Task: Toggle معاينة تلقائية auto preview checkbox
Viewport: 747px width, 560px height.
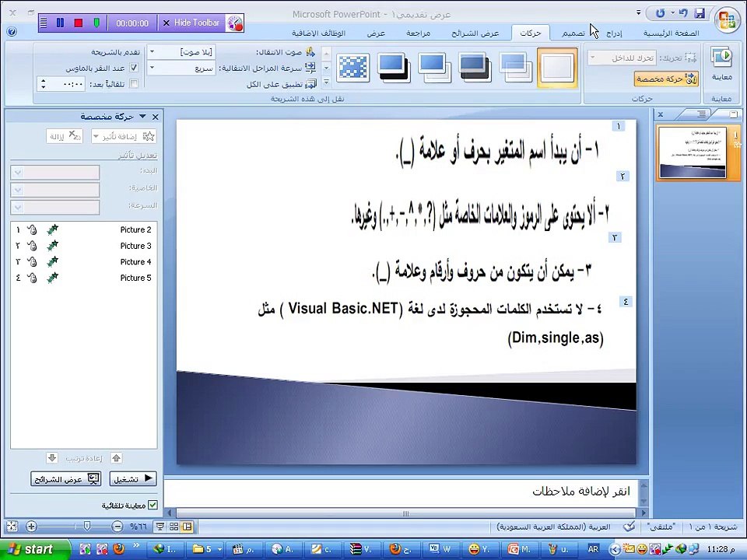Action: pyautogui.click(x=153, y=505)
